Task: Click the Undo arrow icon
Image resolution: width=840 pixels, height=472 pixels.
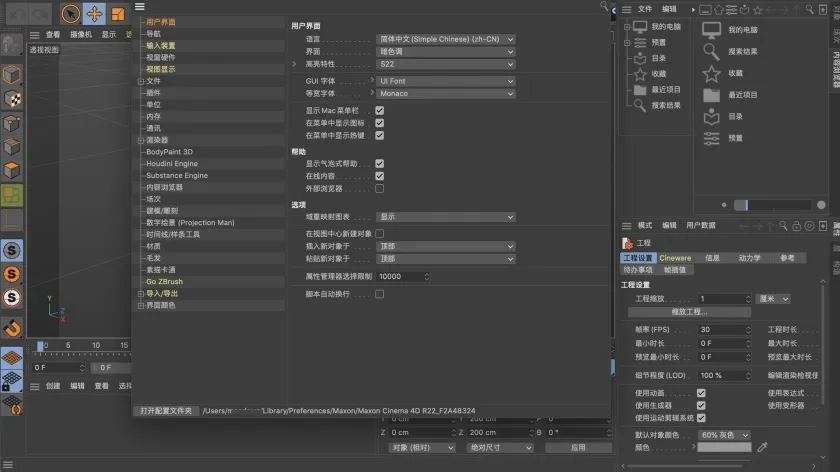Action: (18, 13)
